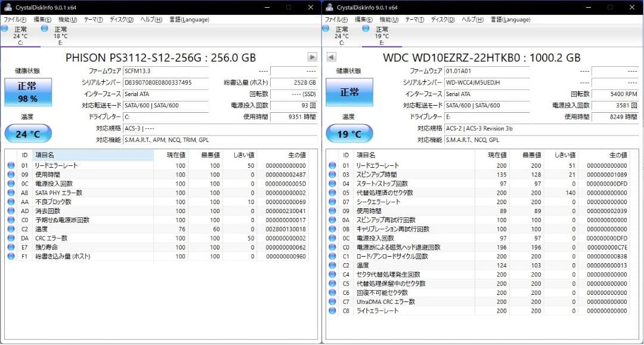Viewport: 644px width, 345px height.
Task: Click serial number field WD-WCC4JM5UEDJH
Action: pos(487,82)
